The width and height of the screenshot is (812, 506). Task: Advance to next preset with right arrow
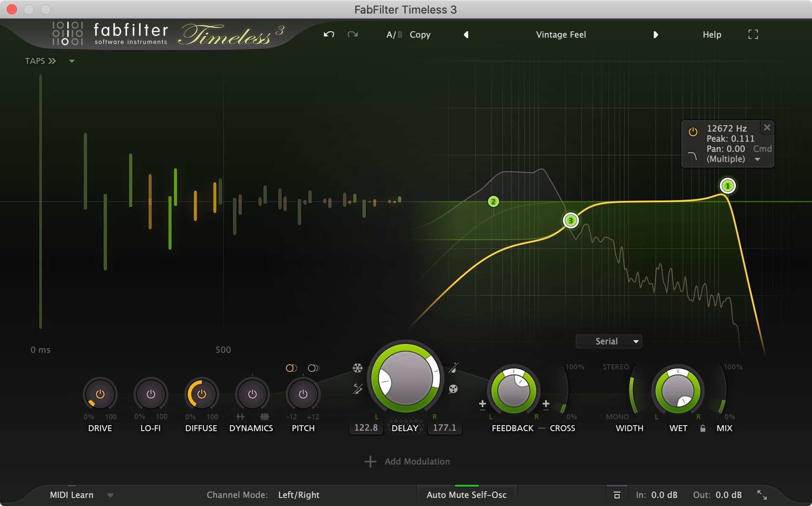[x=656, y=35]
